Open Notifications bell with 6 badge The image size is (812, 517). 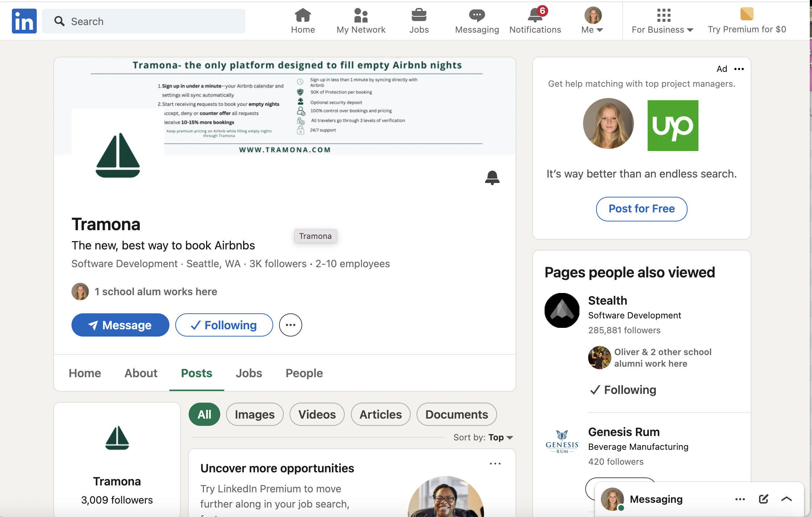(535, 21)
